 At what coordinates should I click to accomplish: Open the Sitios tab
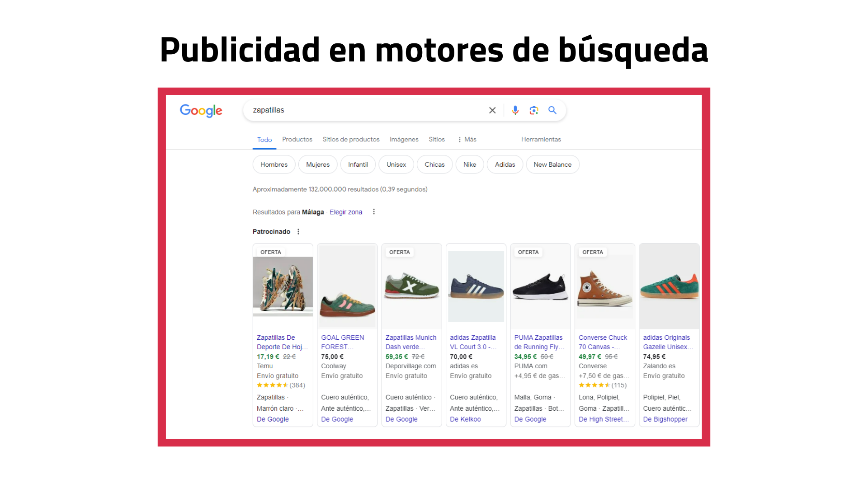[437, 140]
